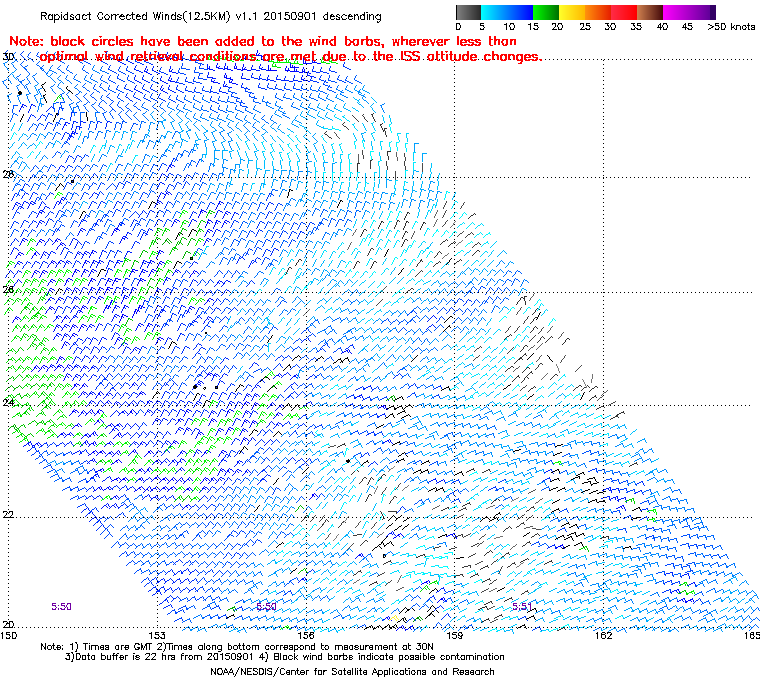Viewport: 760px width, 688px height.
Task: Click the legend value '0'
Action: coord(459,27)
